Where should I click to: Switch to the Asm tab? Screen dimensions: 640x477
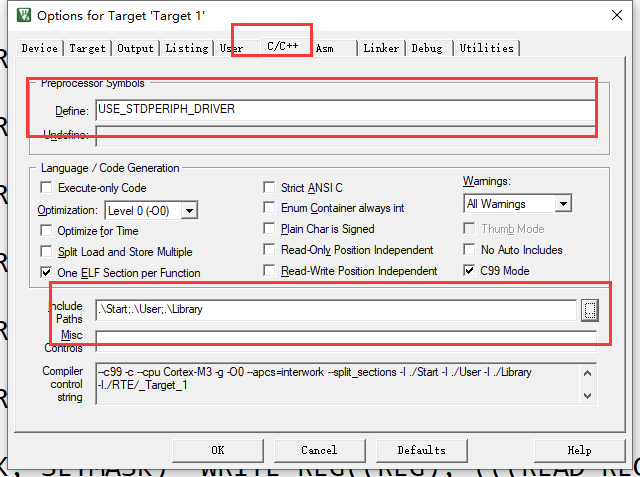pyautogui.click(x=325, y=48)
